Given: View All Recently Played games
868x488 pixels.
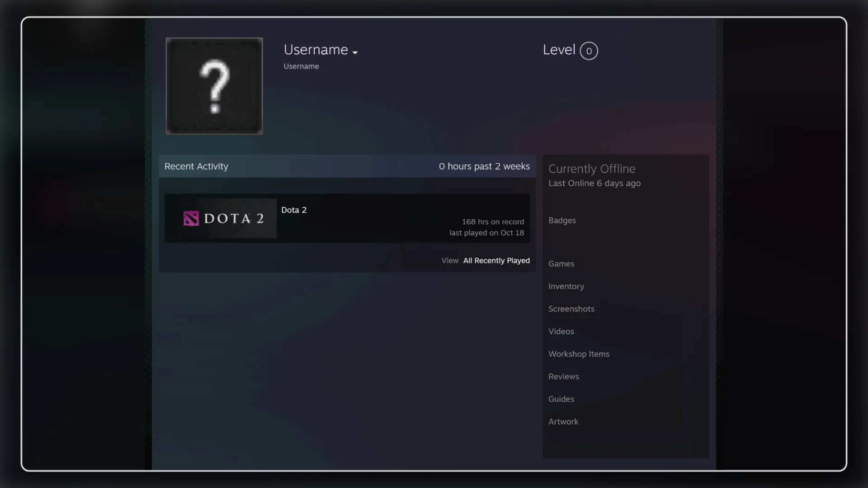Looking at the screenshot, I should 496,261.
